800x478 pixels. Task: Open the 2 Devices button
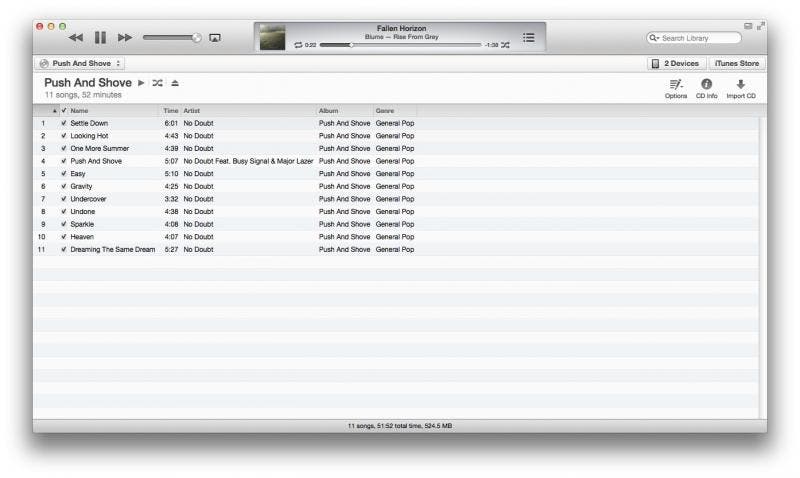click(676, 63)
